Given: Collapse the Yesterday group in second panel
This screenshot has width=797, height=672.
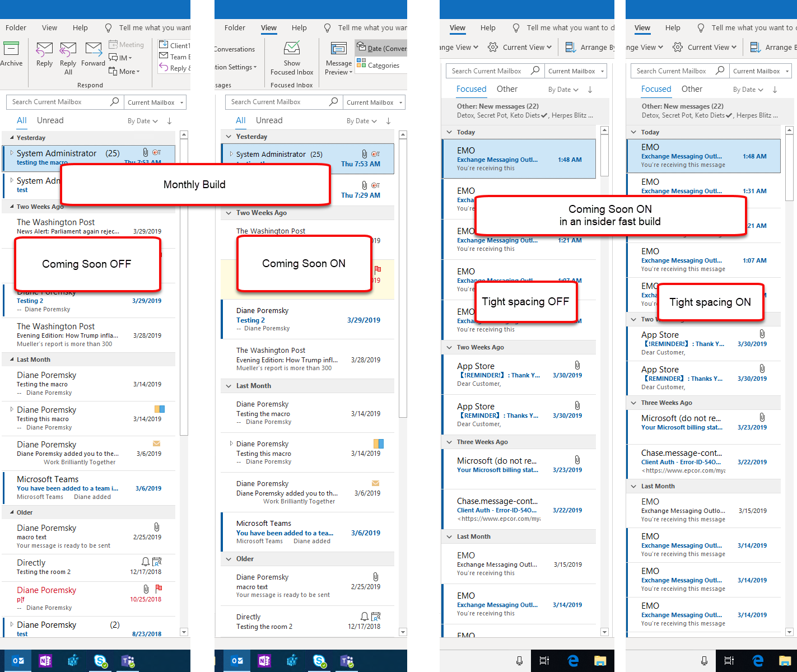Looking at the screenshot, I should [229, 137].
